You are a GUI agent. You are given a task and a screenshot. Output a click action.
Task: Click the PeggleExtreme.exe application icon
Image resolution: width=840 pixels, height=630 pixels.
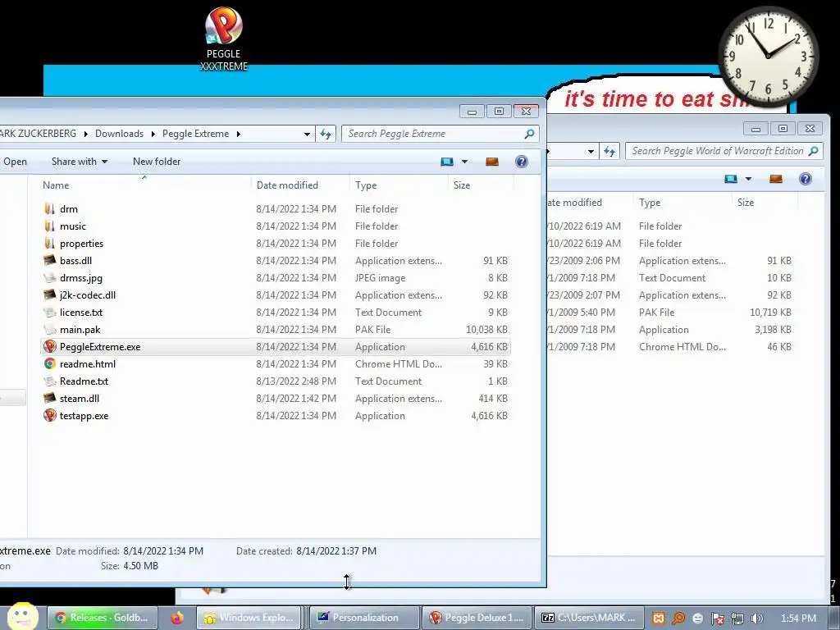tap(50, 347)
